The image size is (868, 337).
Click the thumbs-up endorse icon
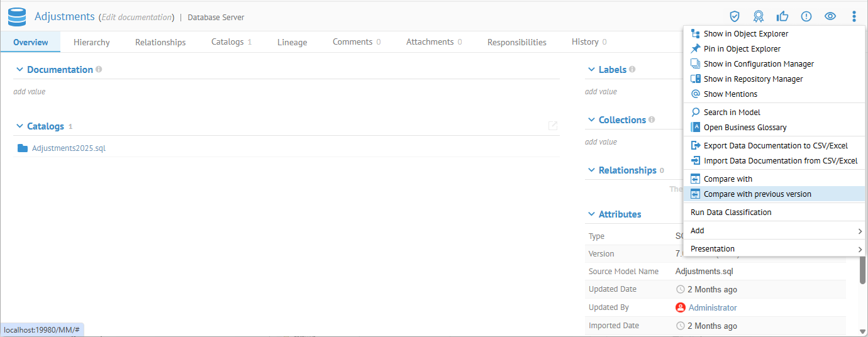click(782, 16)
